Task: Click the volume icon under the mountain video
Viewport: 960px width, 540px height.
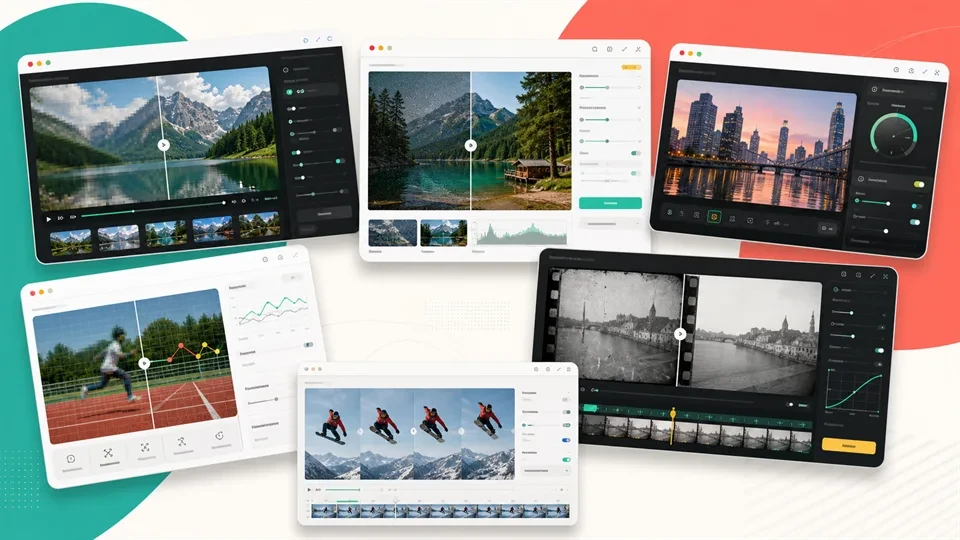Action: pyautogui.click(x=234, y=201)
